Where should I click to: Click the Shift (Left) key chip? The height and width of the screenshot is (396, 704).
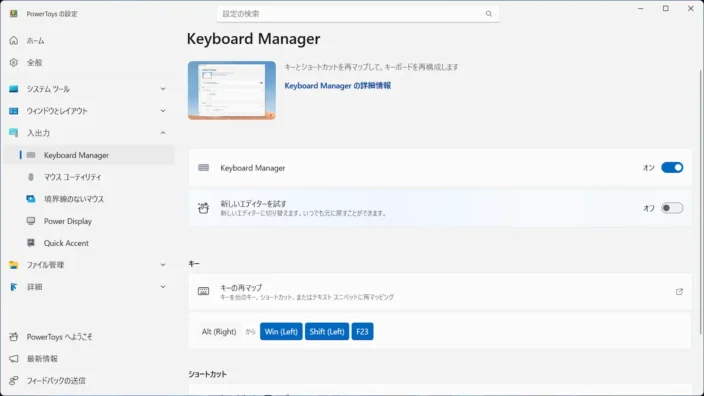coord(327,331)
